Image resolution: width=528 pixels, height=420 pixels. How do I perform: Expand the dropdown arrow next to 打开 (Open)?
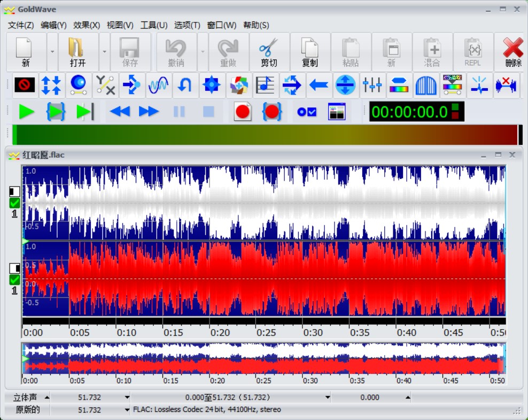click(104, 52)
